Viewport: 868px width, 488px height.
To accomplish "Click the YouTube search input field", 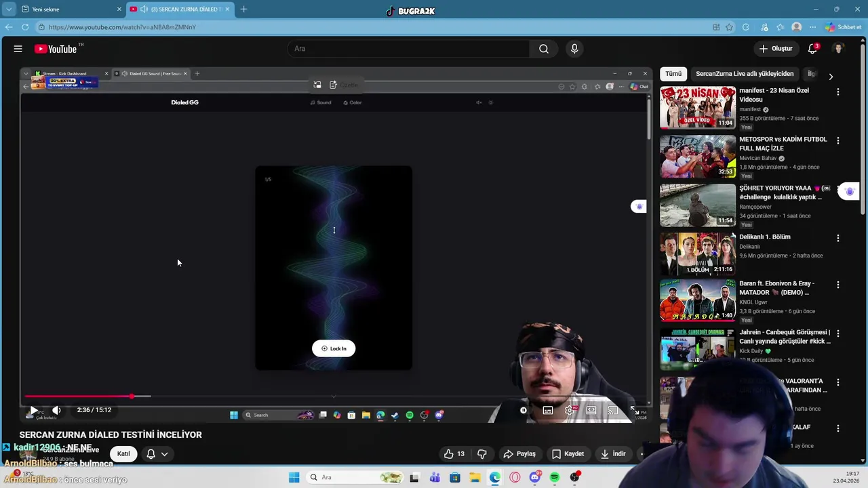I will click(409, 49).
